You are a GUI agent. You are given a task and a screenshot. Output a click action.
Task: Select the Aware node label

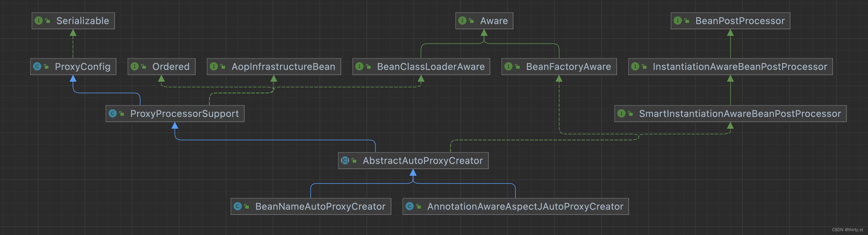pos(494,21)
